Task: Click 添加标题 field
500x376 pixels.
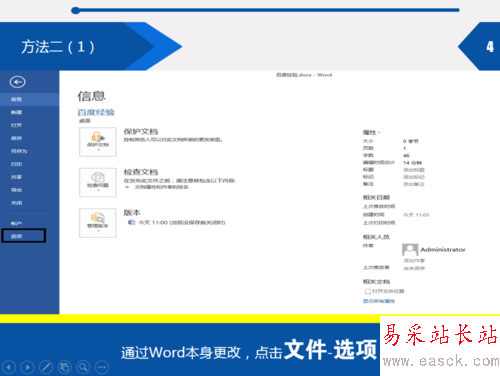Action: click(414, 170)
